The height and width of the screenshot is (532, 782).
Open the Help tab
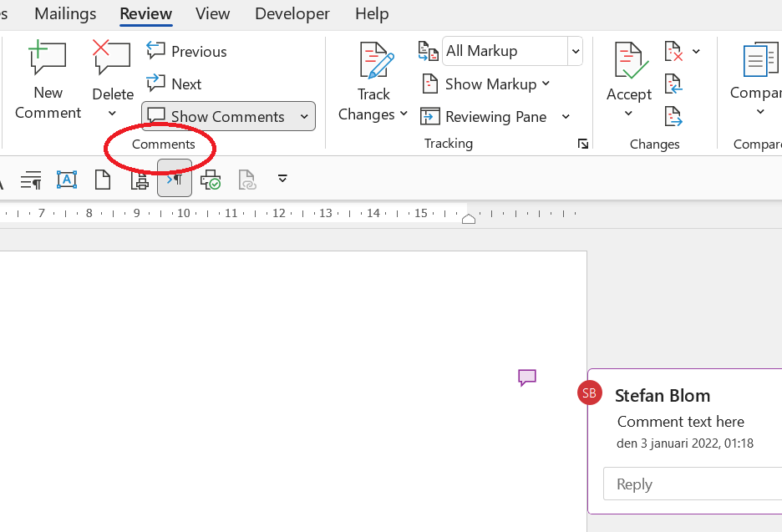click(x=372, y=13)
